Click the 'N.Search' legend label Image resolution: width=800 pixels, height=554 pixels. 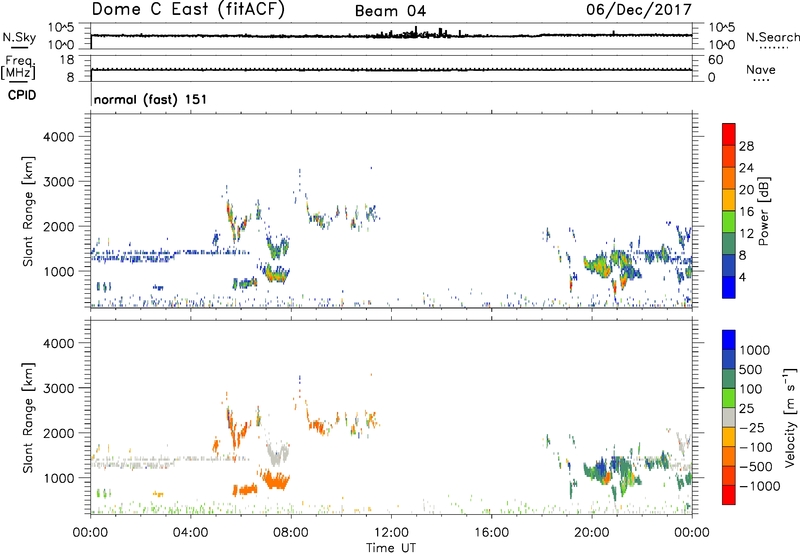point(772,37)
